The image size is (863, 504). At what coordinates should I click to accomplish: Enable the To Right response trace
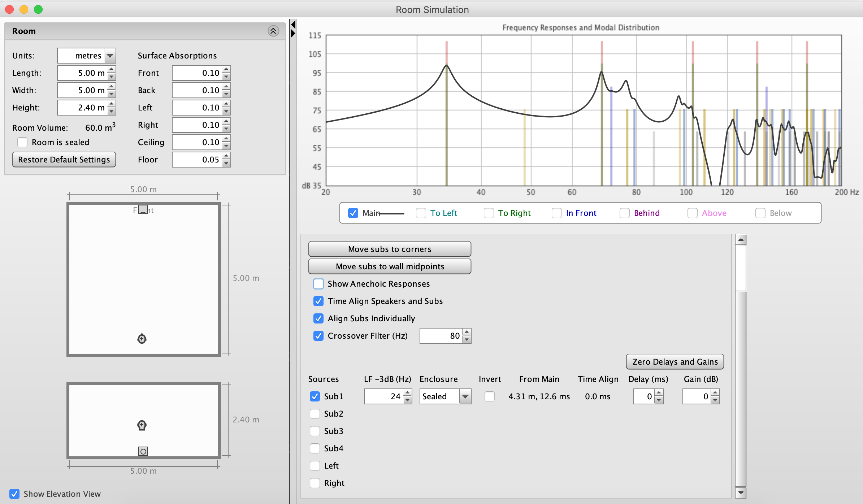(489, 213)
